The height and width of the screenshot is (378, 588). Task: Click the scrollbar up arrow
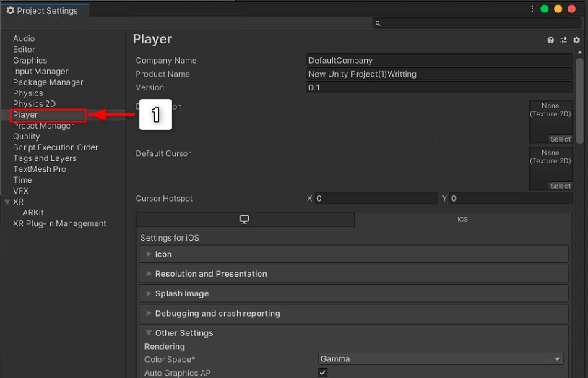pos(580,53)
